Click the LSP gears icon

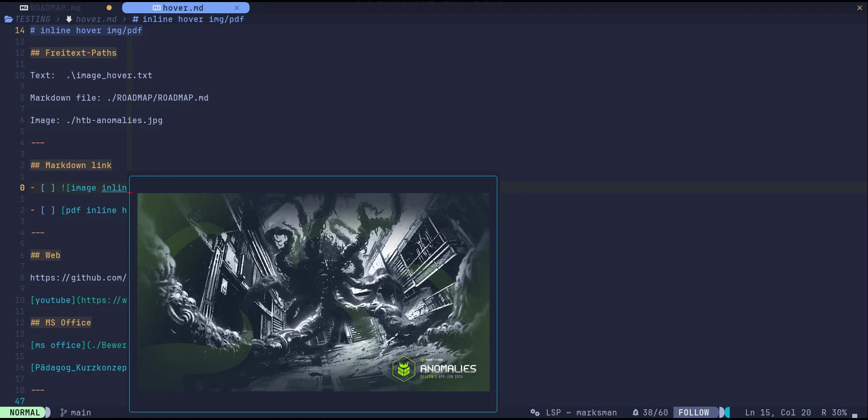click(535, 412)
